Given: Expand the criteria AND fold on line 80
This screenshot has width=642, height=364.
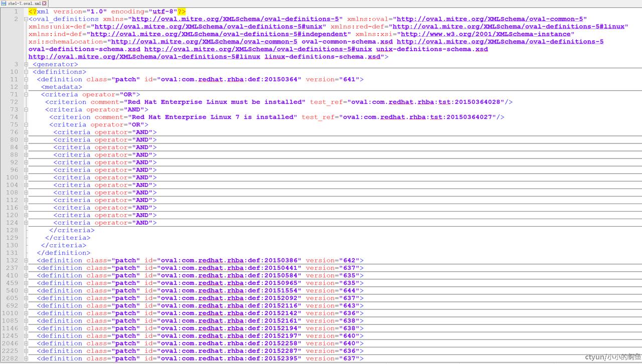Looking at the screenshot, I should pos(26,140).
